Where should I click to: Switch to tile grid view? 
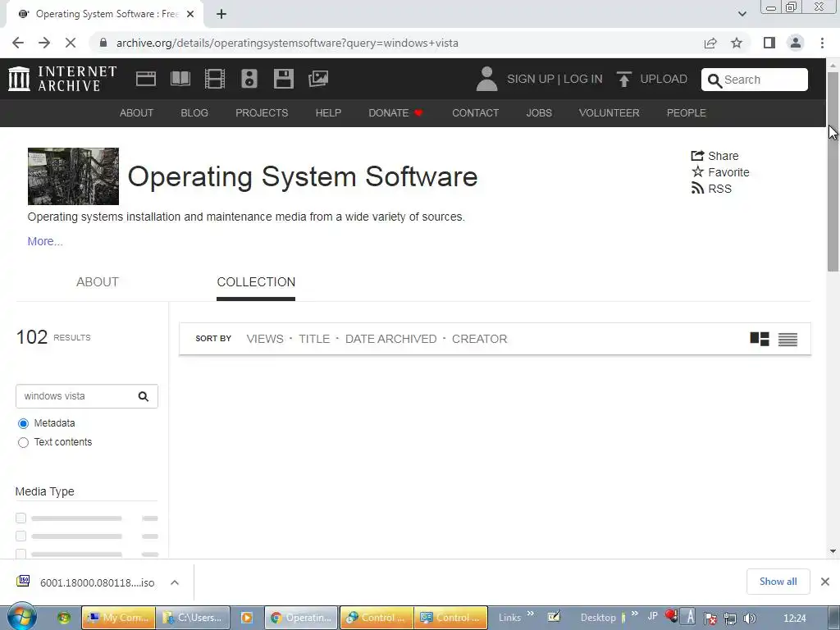point(759,339)
